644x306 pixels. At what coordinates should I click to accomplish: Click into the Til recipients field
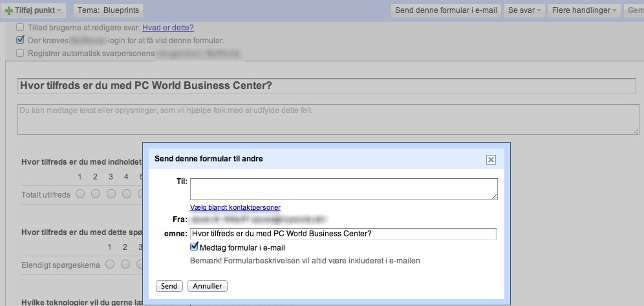click(x=343, y=189)
